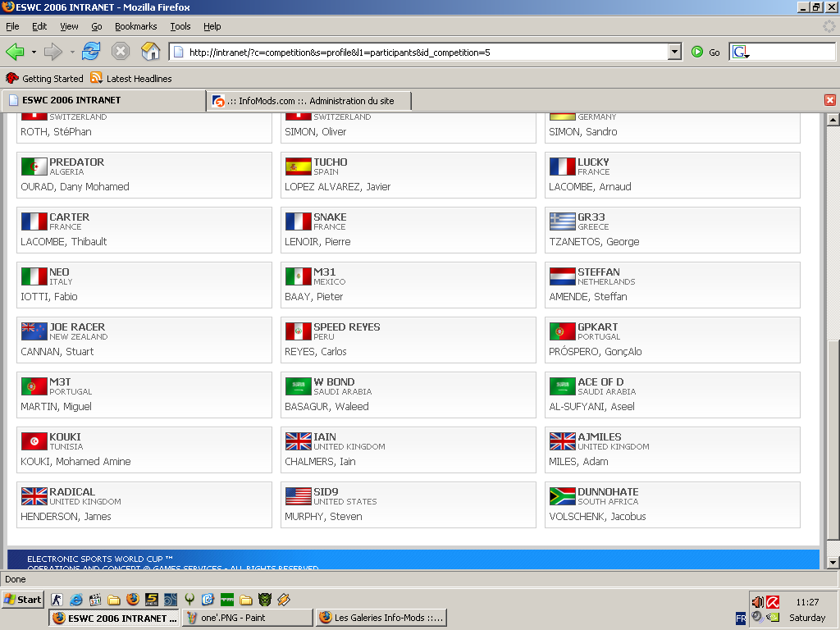Click the JOE RACER New Zealand flag
The height and width of the screenshot is (630, 840).
34,331
